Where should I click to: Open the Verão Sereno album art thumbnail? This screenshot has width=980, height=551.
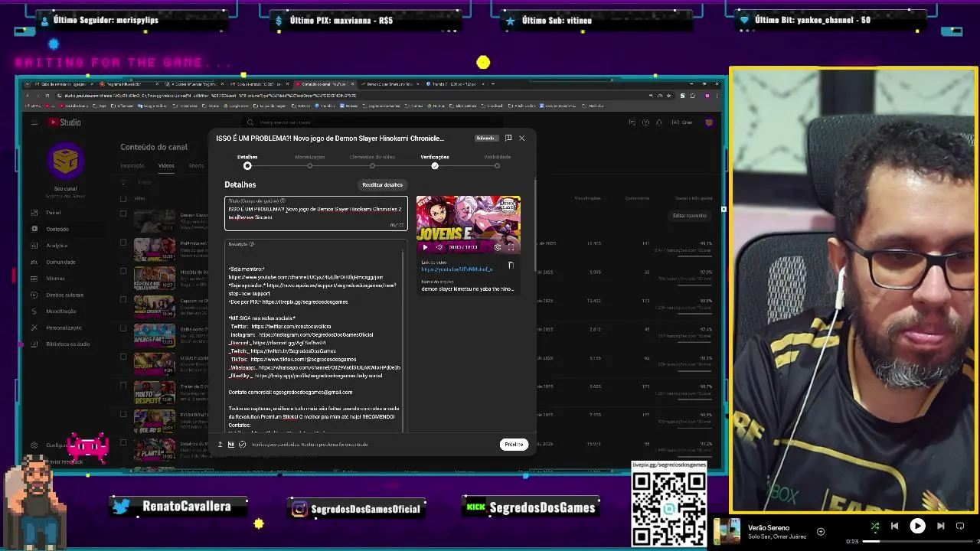pos(727,532)
